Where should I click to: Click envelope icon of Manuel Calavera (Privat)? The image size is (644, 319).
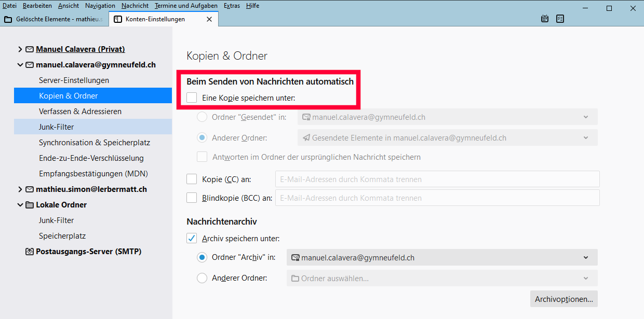click(30, 49)
